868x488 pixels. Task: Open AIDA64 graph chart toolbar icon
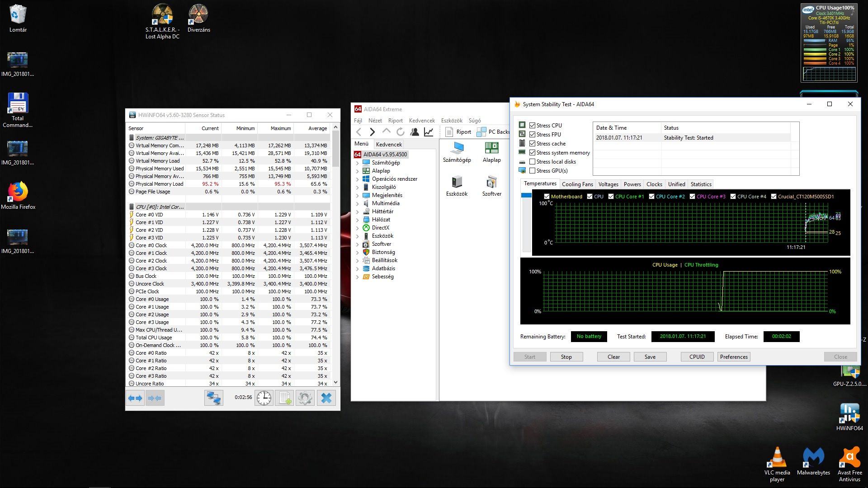[429, 132]
